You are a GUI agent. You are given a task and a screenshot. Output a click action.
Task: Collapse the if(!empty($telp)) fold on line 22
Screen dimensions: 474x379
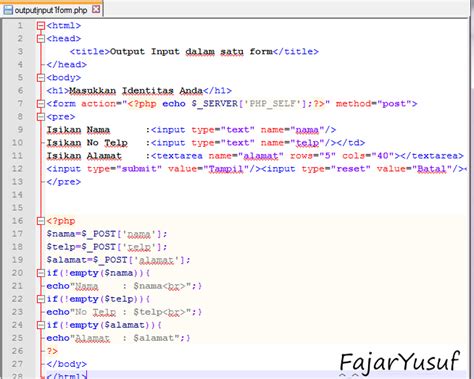pos(41,299)
